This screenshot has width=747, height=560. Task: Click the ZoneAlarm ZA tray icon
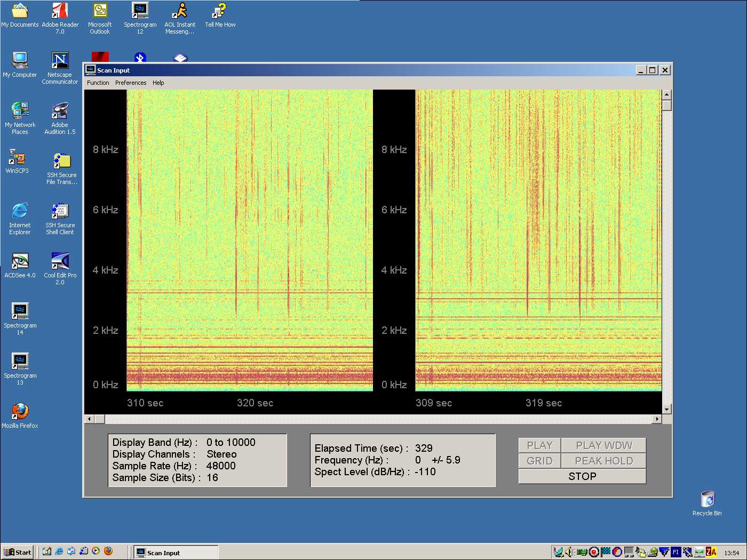pyautogui.click(x=711, y=552)
